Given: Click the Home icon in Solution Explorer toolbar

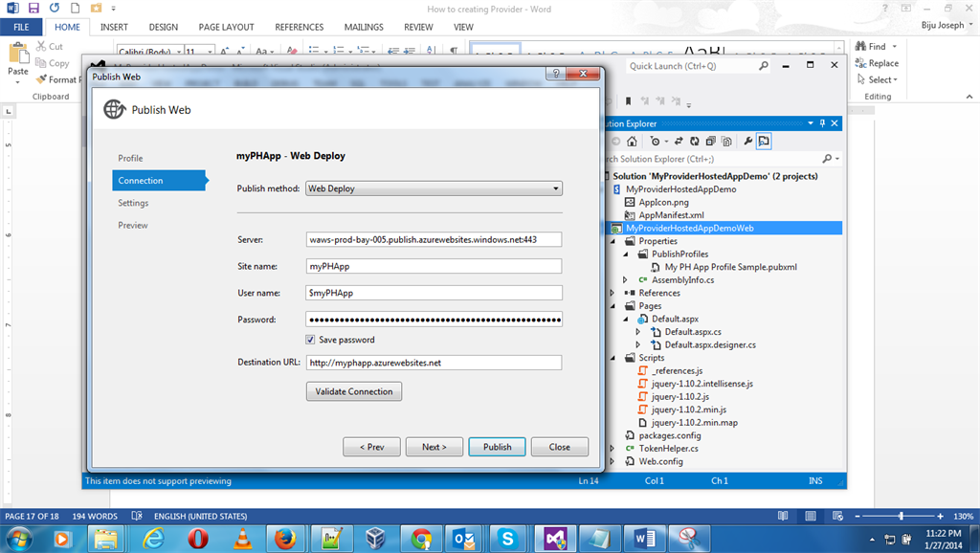Looking at the screenshot, I should pos(632,142).
